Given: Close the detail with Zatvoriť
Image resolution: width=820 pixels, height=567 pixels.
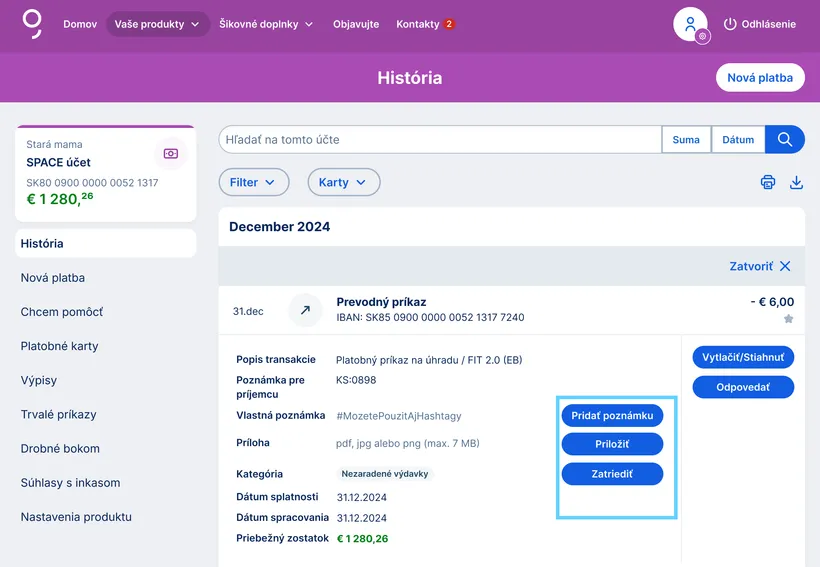Looking at the screenshot, I should click(760, 266).
